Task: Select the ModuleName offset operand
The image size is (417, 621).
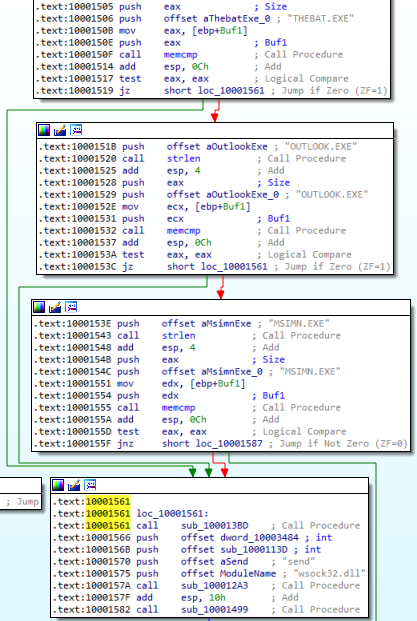Action: (248, 573)
